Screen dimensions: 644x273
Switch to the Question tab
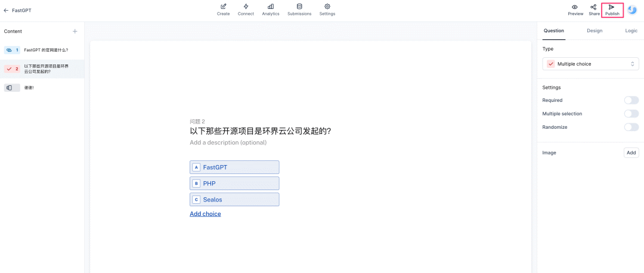click(x=553, y=31)
